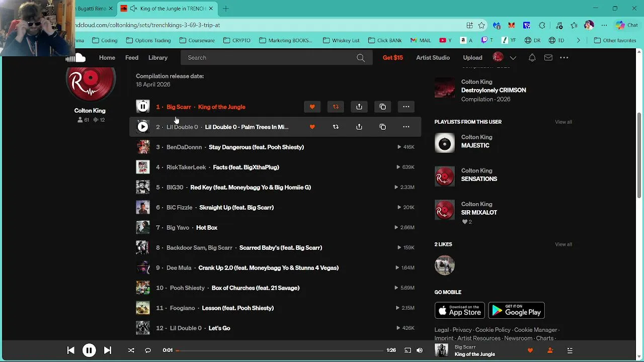Viewport: 644px width, 362px height.
Task: View all playlists from this user
Action: 563,122
